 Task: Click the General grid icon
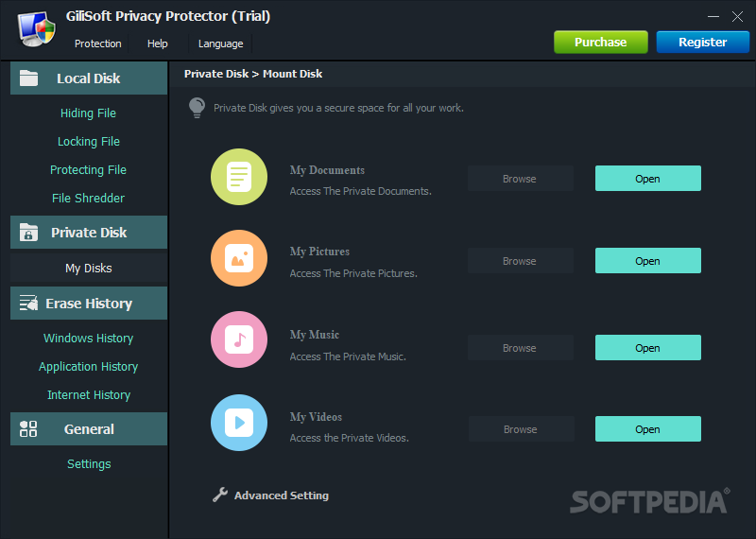[28, 428]
